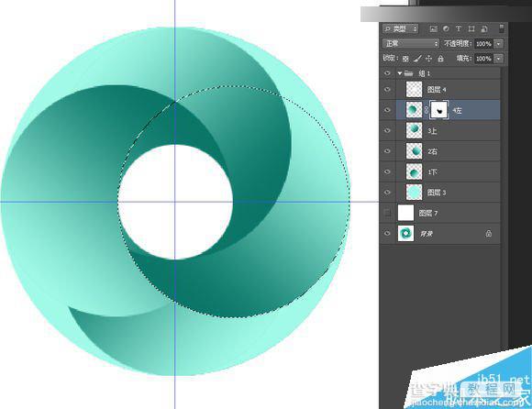This screenshot has height=409, width=532.
Task: Select layer name 3上
Action: (432, 131)
